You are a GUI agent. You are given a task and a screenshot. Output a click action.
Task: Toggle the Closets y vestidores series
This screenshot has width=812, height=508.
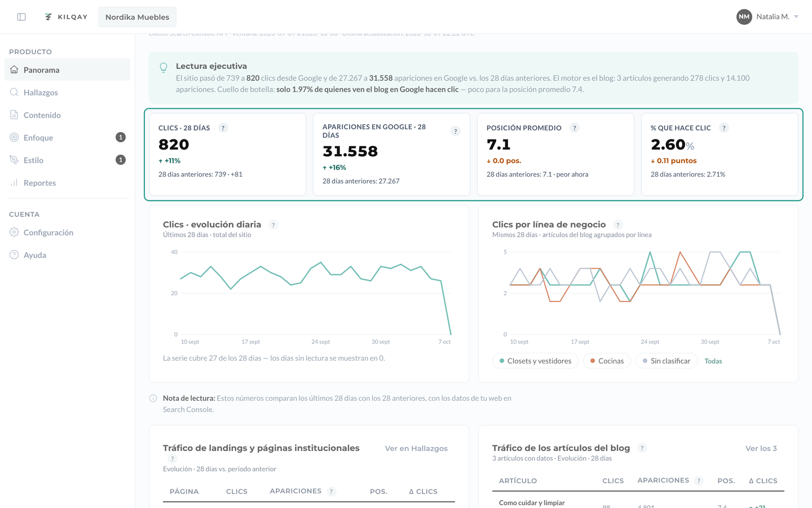pyautogui.click(x=535, y=361)
